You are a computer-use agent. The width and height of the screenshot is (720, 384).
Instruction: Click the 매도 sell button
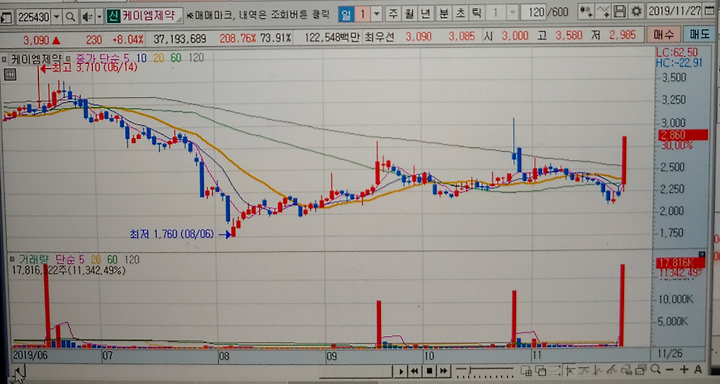pos(699,34)
